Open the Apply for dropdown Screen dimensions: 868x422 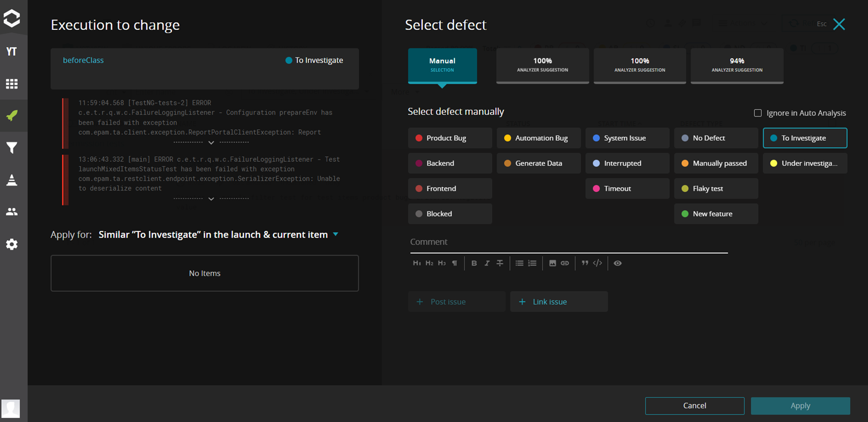[x=218, y=234]
